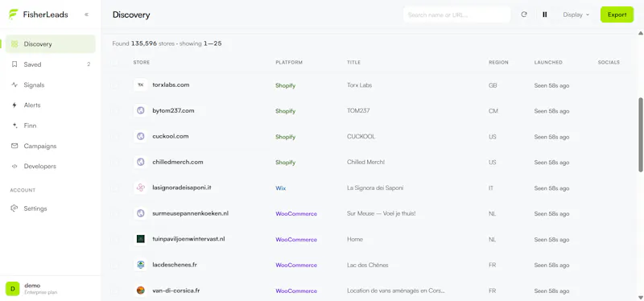Click the favicon beside lacdeschenes.fr
644x301 pixels.
140,265
